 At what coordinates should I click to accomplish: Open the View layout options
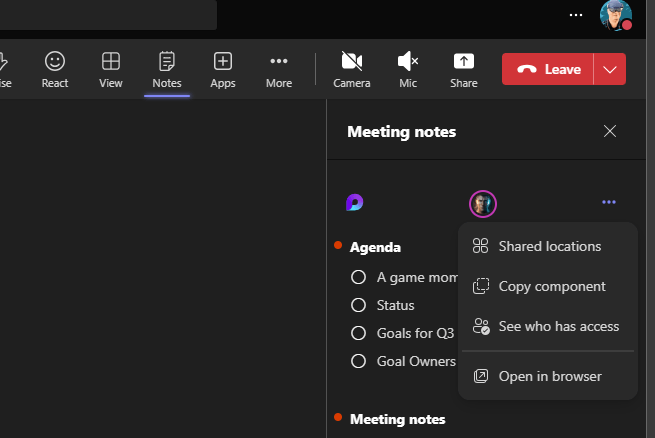111,69
